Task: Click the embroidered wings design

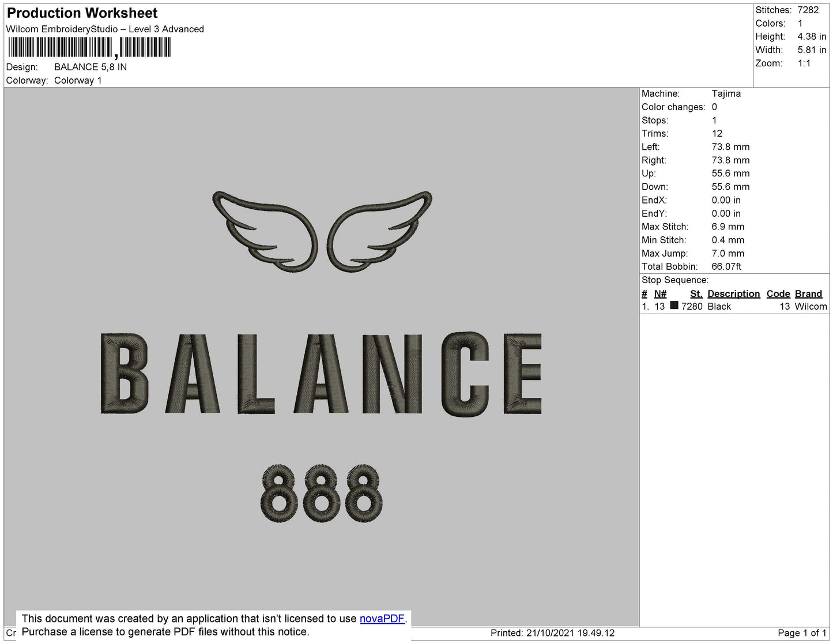Action: [x=322, y=231]
